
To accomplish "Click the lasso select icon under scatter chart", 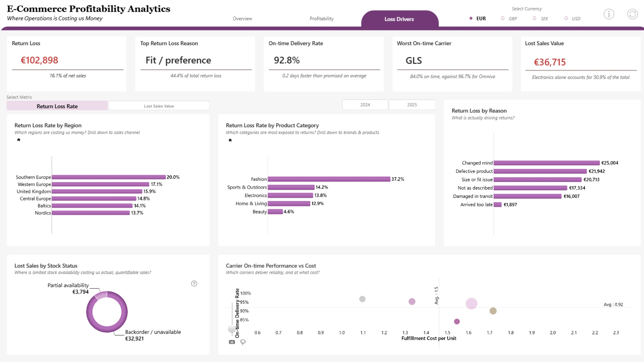I will tap(243, 342).
